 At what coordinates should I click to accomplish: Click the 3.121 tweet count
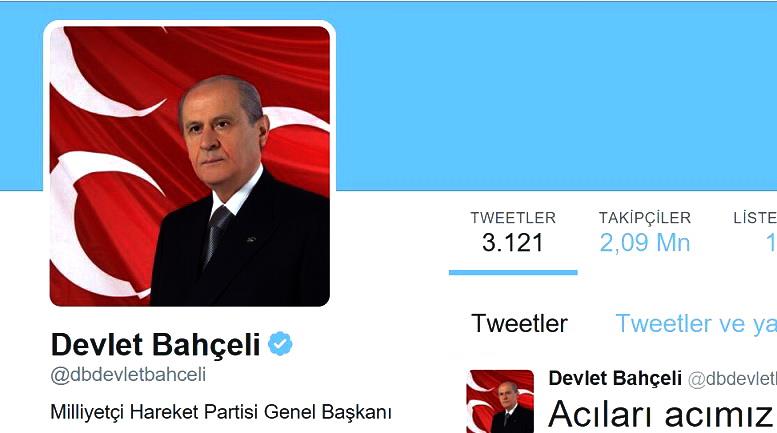(x=513, y=243)
